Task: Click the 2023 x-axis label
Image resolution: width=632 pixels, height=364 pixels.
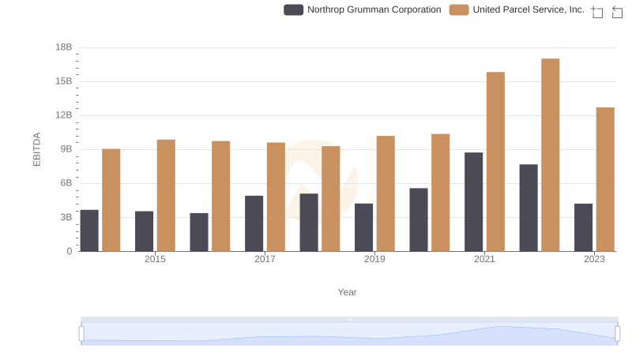Action: click(595, 259)
